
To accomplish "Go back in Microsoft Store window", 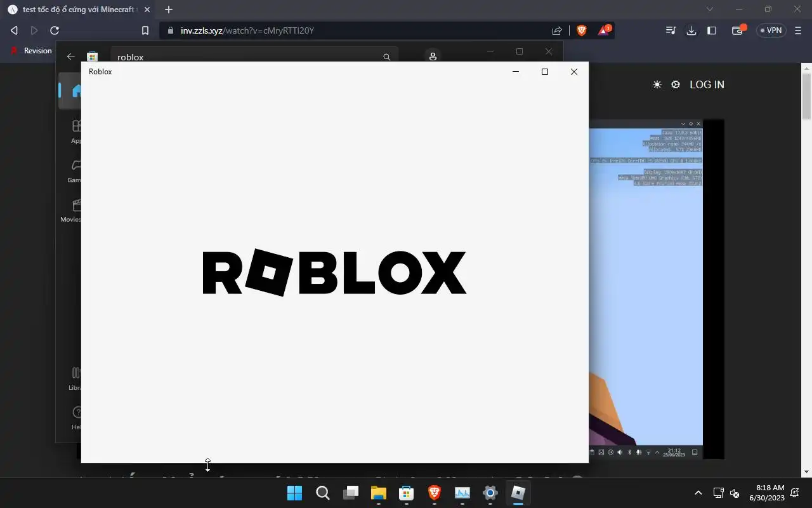I will coord(71,57).
